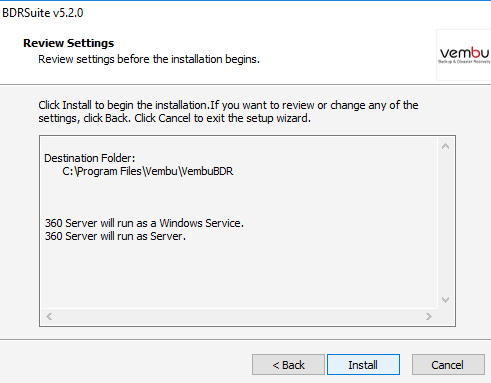Screen dimensions: 491x383
Task: Click the horizontal scrollbar track in summary box
Action: (x=239, y=316)
